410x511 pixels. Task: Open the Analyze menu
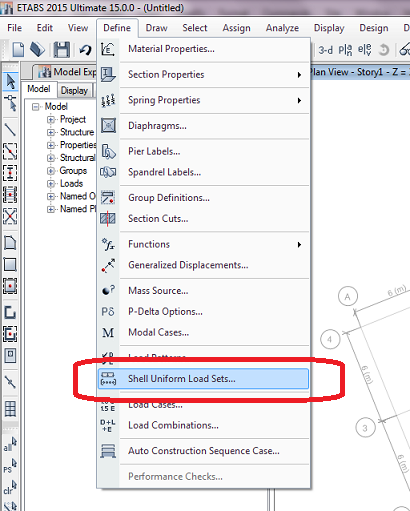tap(282, 28)
